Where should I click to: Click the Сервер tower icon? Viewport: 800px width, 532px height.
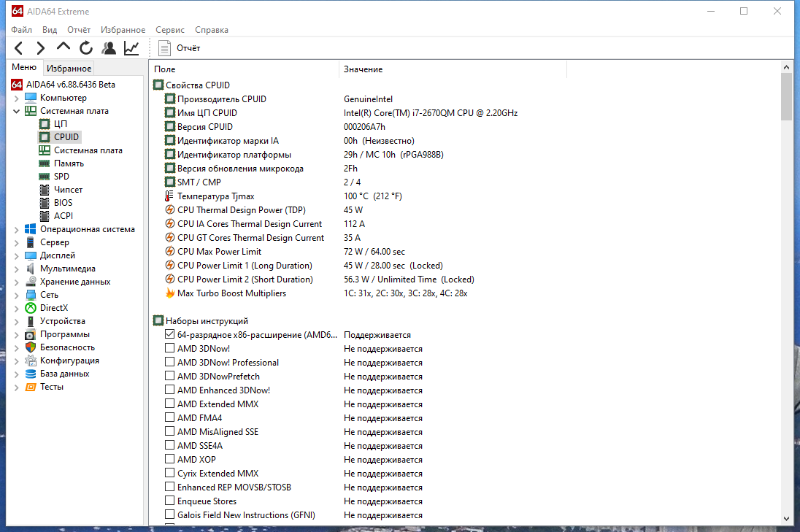point(31,242)
